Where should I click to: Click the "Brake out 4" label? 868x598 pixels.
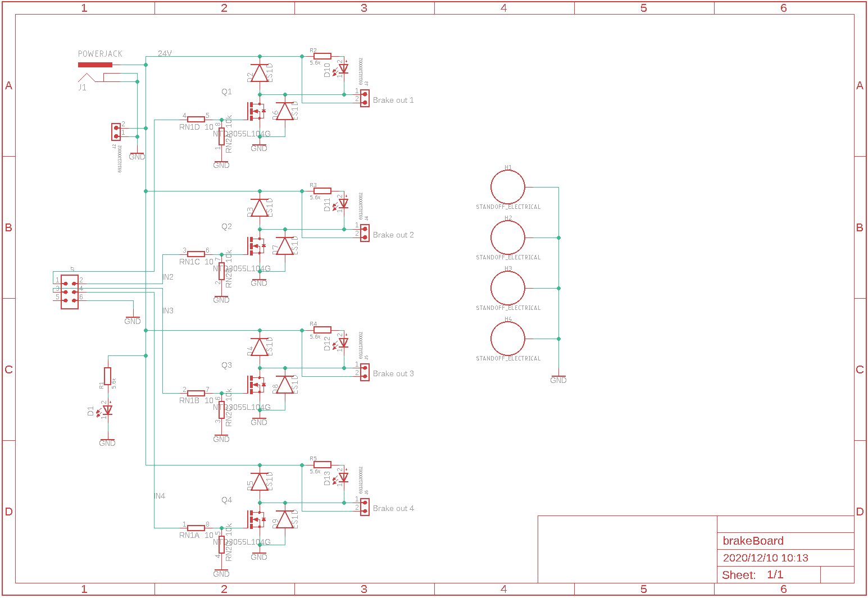[x=393, y=508]
